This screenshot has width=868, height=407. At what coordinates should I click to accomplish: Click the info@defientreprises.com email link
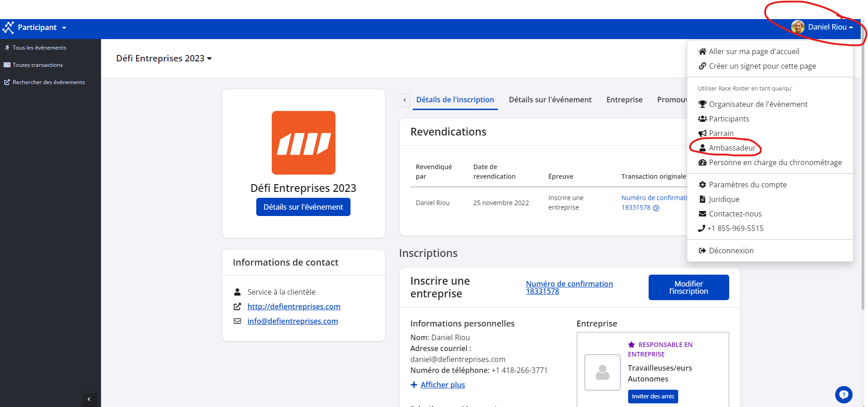click(293, 321)
